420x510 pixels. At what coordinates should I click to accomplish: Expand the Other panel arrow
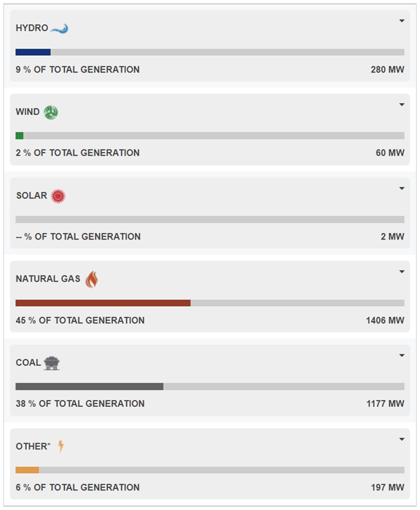(402, 439)
